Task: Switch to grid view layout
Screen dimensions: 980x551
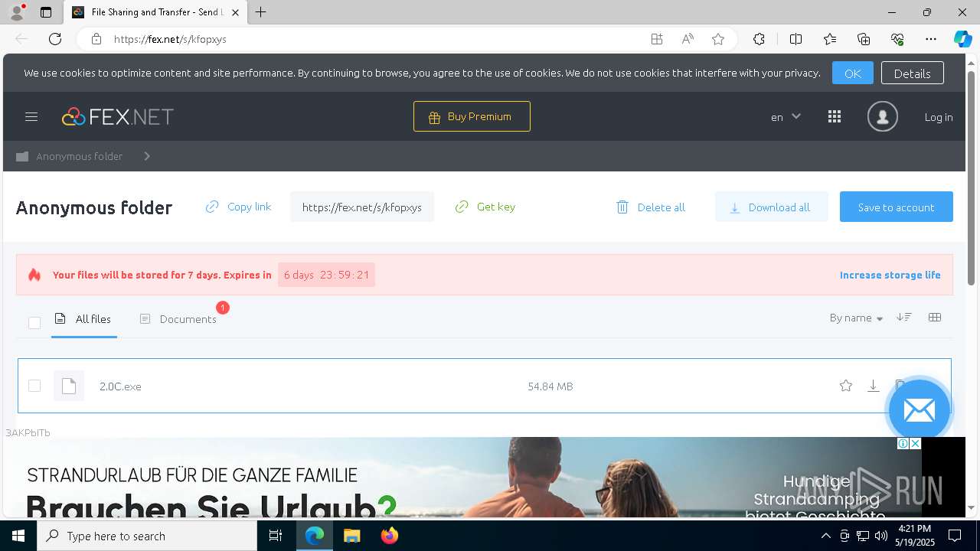Action: 935,318
